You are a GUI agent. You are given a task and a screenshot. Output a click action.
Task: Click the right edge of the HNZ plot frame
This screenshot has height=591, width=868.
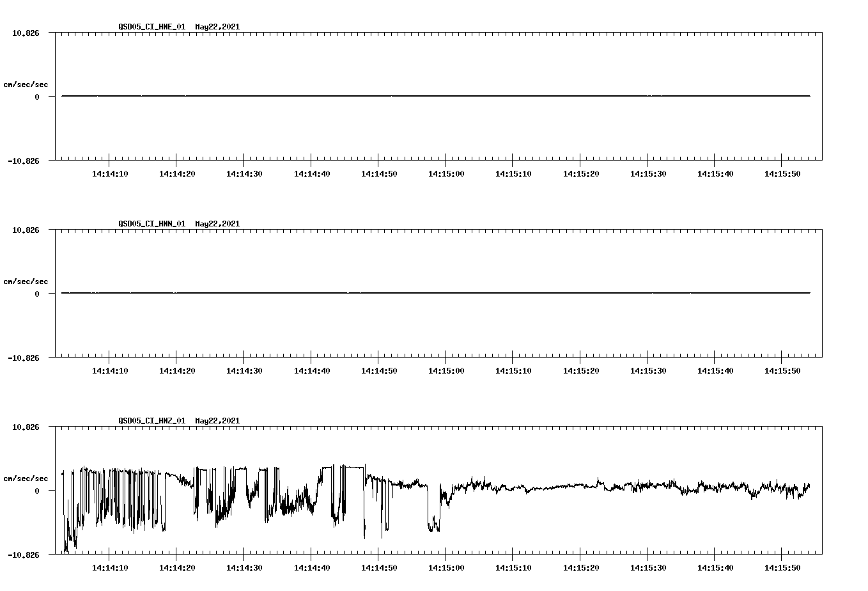(822, 488)
